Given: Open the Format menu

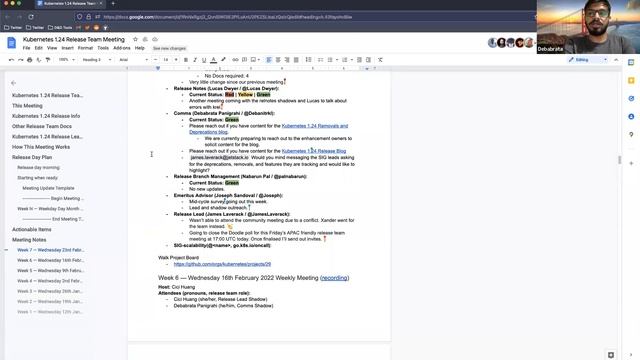Looking at the screenshot, I should click(85, 48).
